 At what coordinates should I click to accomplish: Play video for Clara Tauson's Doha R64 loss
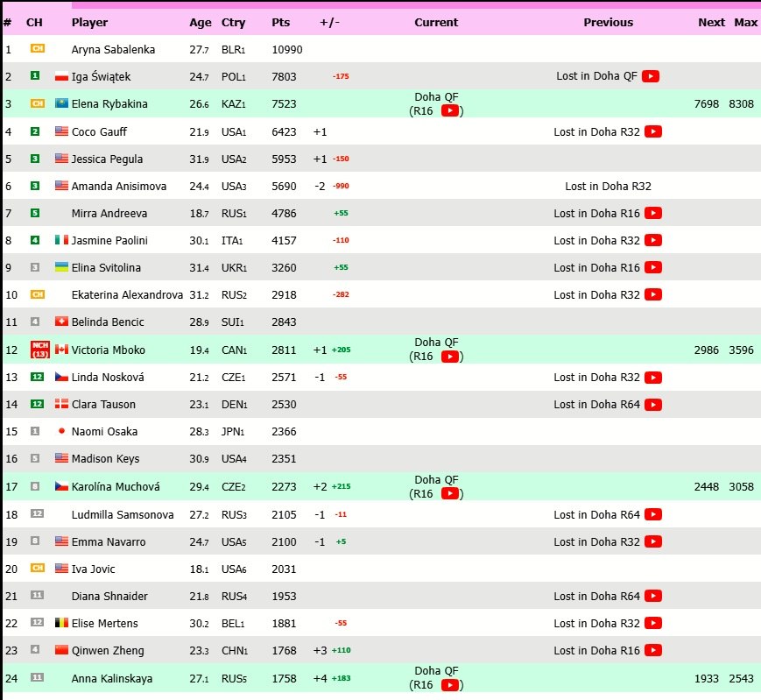(653, 404)
